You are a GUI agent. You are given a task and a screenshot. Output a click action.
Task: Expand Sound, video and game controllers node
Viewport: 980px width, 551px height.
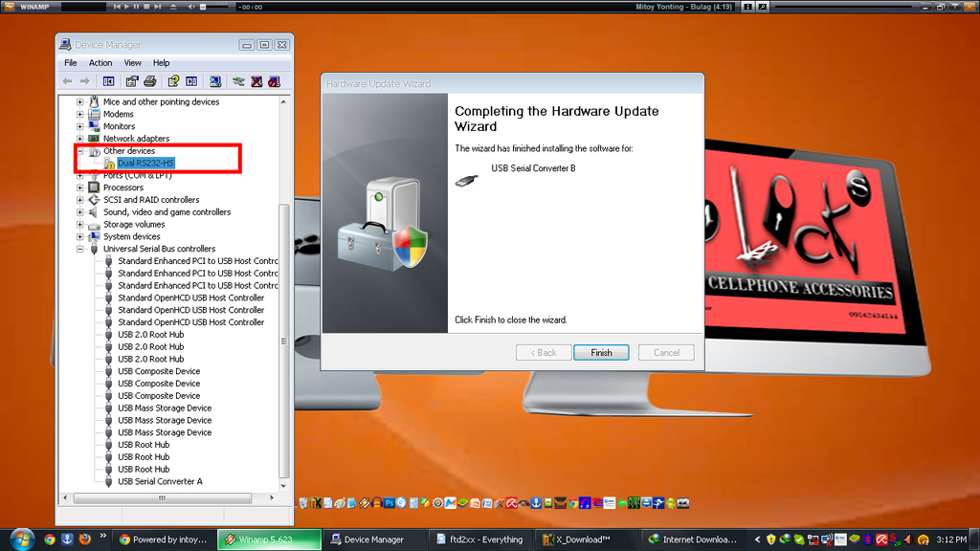tap(80, 212)
